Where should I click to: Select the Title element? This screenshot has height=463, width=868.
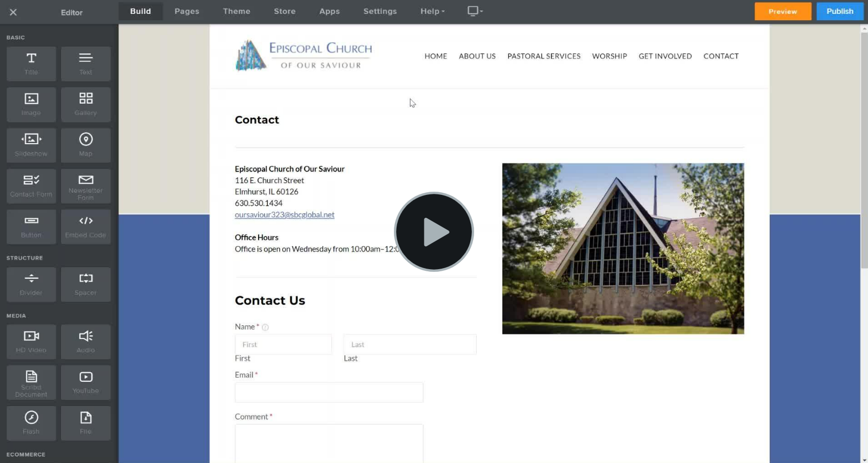pos(31,64)
